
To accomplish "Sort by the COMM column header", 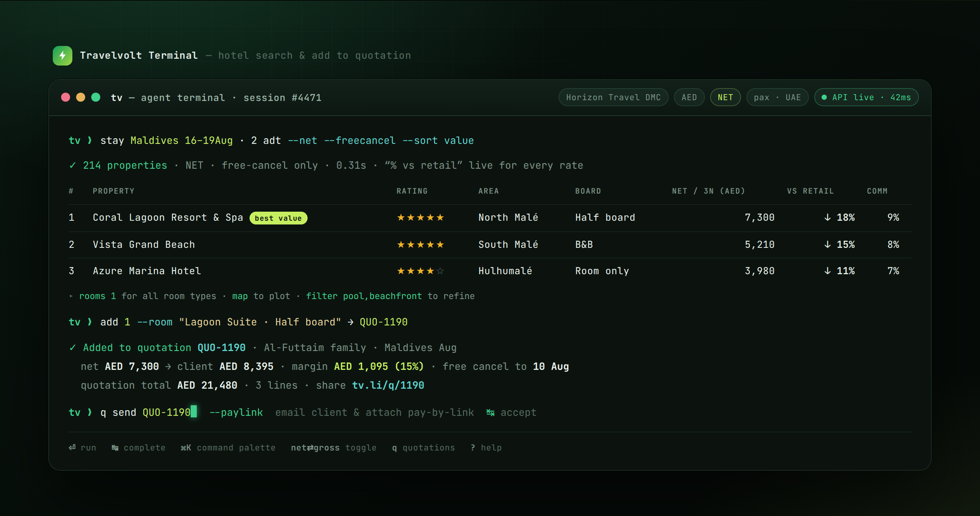I will (x=877, y=191).
